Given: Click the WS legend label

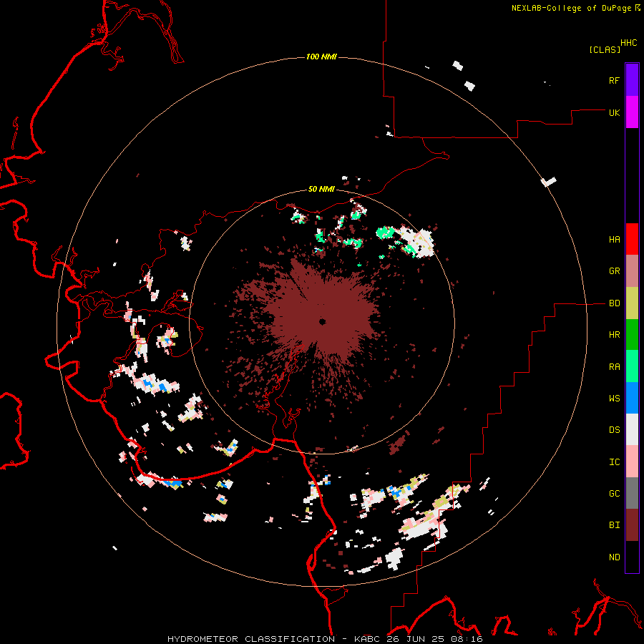Looking at the screenshot, I should pos(614,399).
